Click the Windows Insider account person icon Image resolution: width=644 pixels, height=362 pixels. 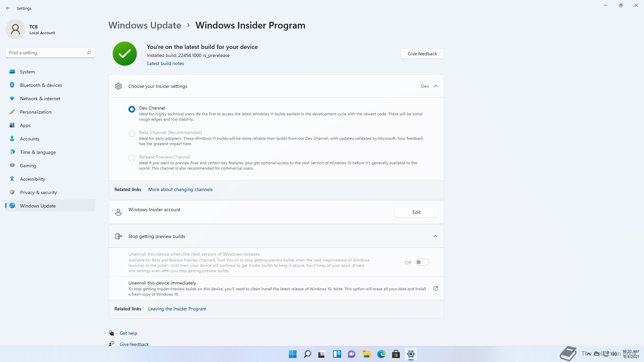[118, 212]
